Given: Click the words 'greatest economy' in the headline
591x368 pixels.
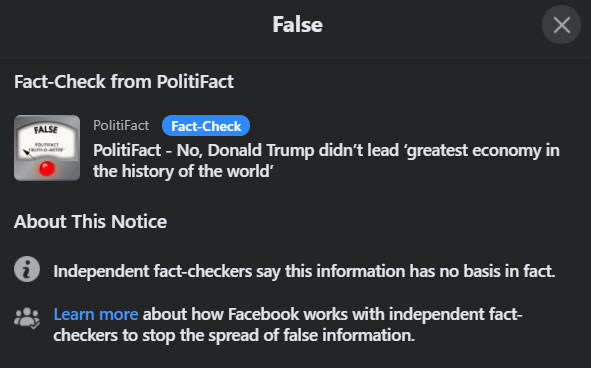Looking at the screenshot, I should [472, 150].
